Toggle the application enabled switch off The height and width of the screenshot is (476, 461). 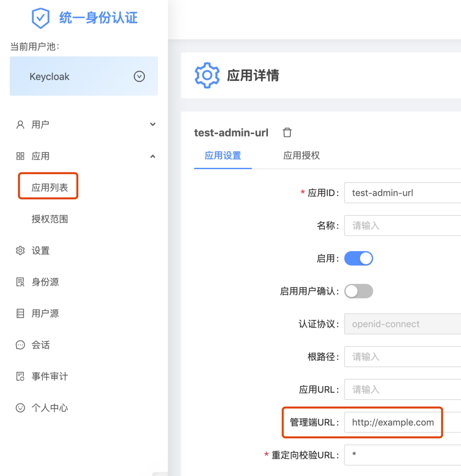(358, 258)
